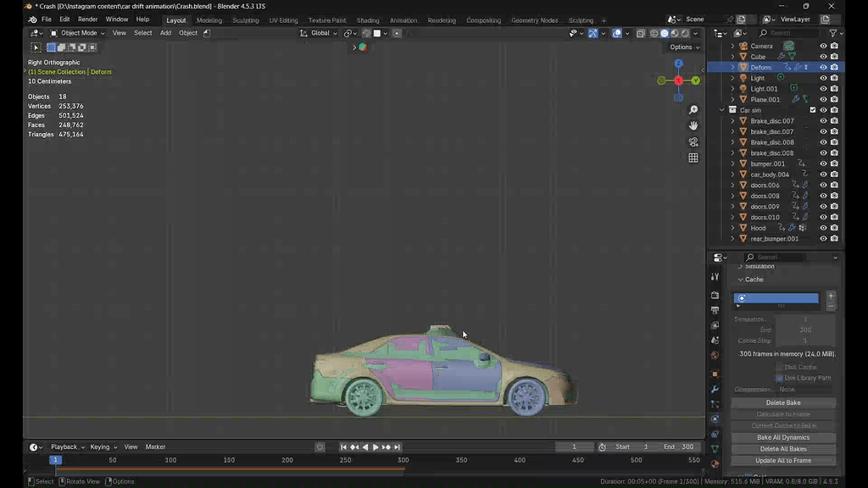Hide the Cube object via eye icon

coord(823,57)
